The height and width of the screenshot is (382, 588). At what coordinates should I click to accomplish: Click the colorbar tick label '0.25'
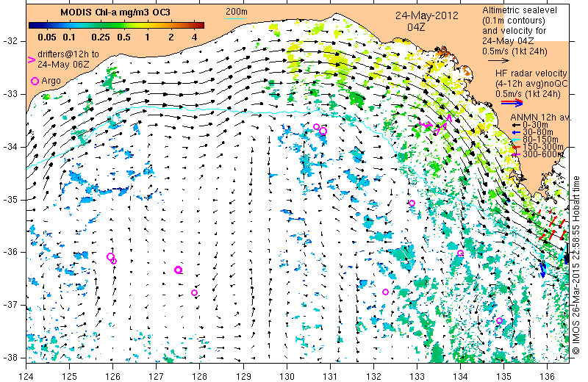pos(101,37)
